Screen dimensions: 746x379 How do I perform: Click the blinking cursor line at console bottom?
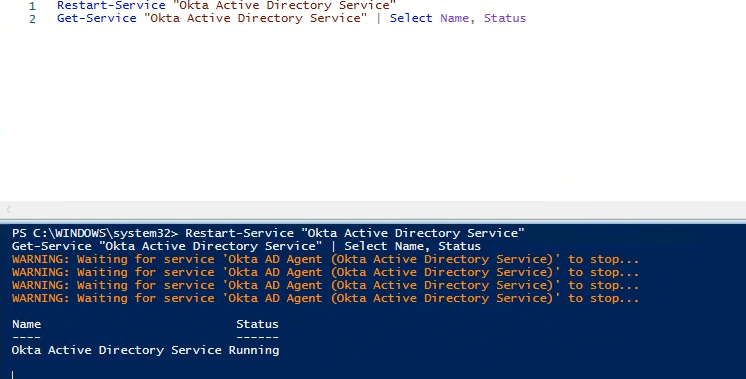coord(13,374)
